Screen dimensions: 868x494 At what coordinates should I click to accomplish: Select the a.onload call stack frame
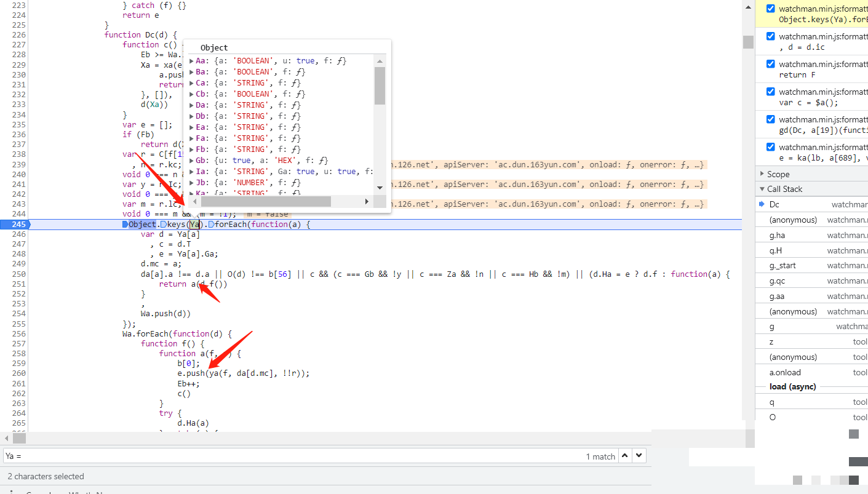pos(785,372)
